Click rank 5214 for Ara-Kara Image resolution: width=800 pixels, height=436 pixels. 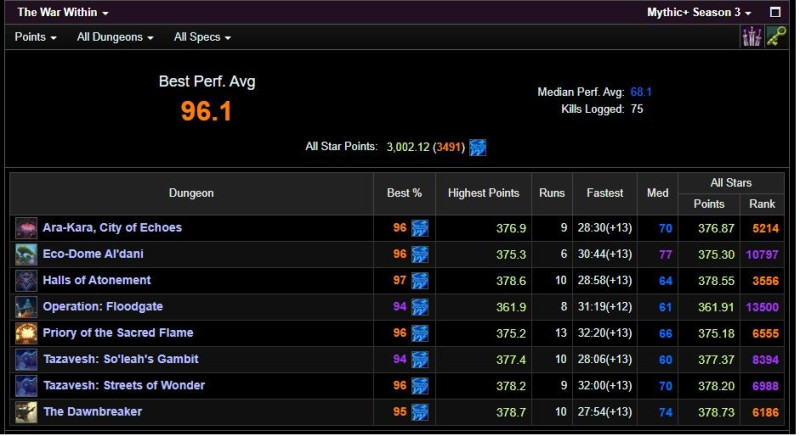point(765,228)
